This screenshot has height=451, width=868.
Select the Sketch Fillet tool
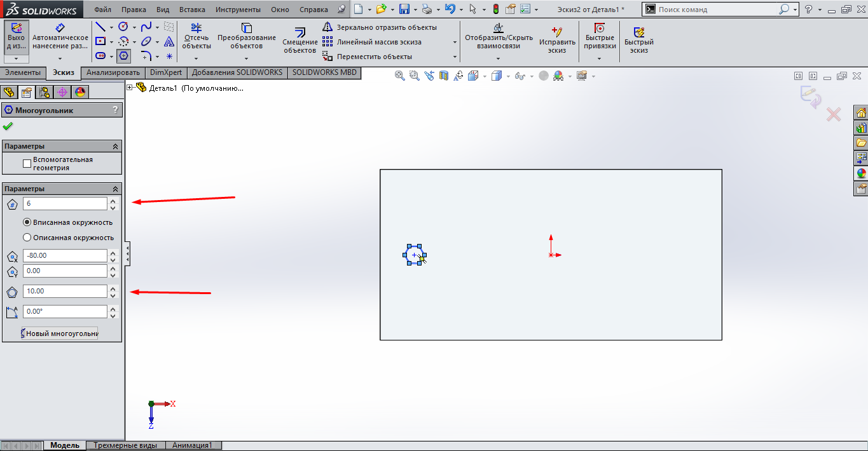click(x=146, y=56)
